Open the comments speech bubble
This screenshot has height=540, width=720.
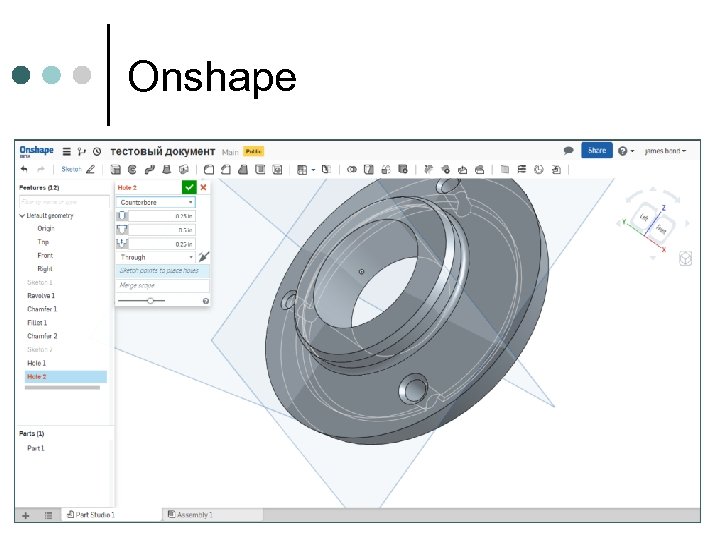(568, 151)
